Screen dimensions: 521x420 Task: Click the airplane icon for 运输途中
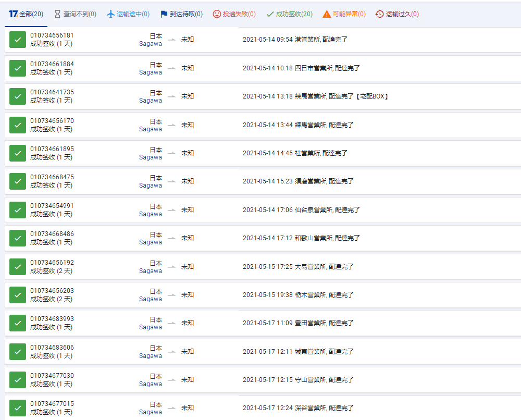tap(110, 14)
